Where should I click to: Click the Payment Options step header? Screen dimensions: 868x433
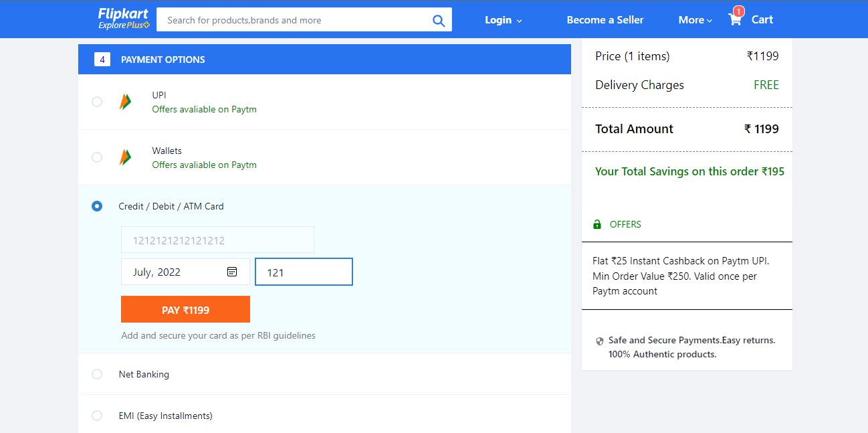point(324,60)
